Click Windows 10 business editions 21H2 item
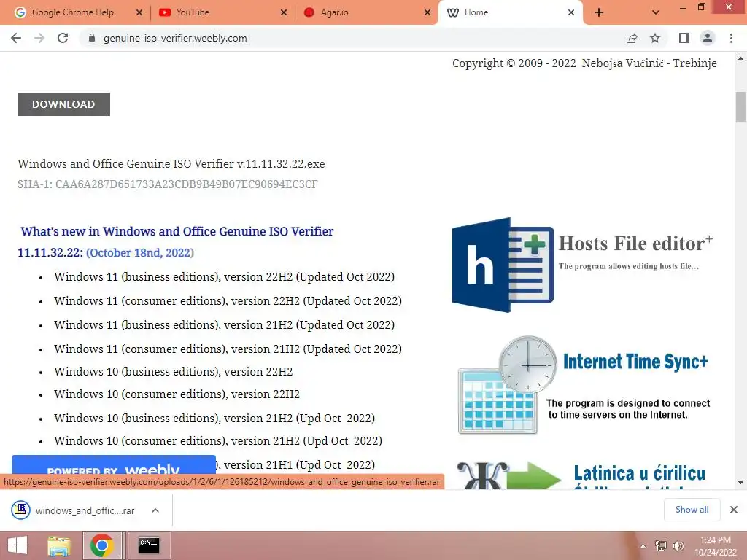The width and height of the screenshot is (747, 560). pos(214,418)
